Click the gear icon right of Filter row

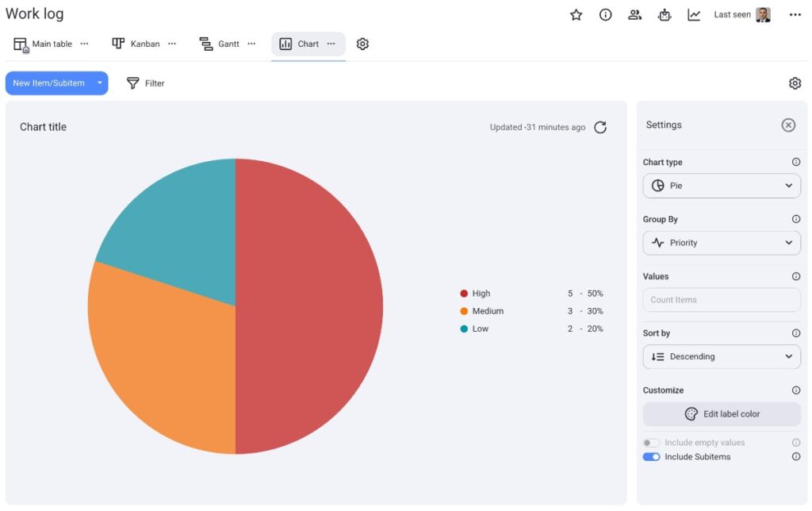pyautogui.click(x=795, y=83)
